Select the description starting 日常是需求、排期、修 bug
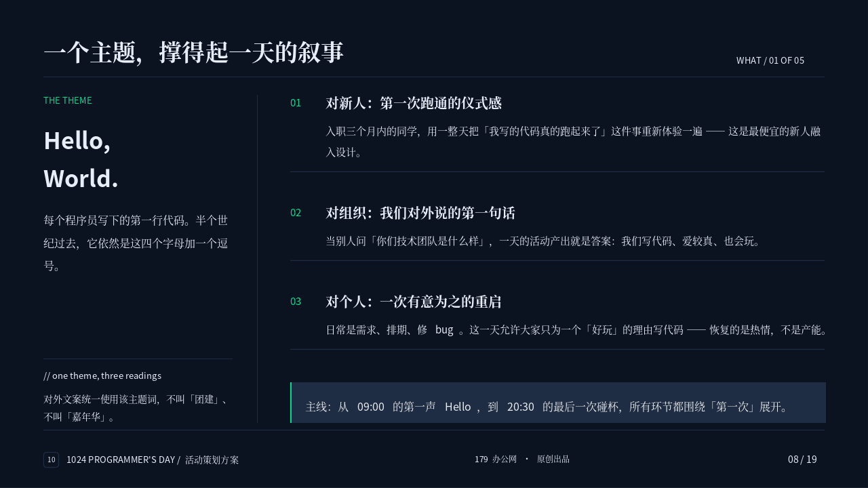The width and height of the screenshot is (868, 488). 576,330
